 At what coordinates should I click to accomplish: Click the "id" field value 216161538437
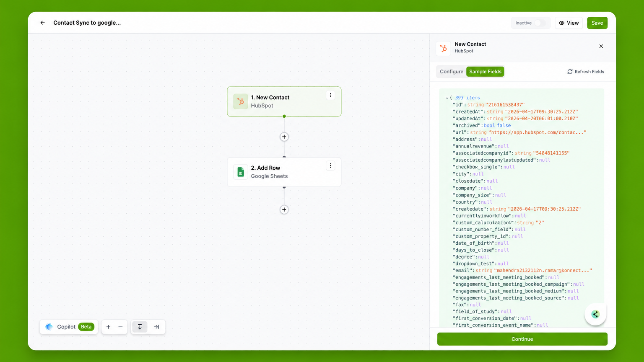[505, 105]
